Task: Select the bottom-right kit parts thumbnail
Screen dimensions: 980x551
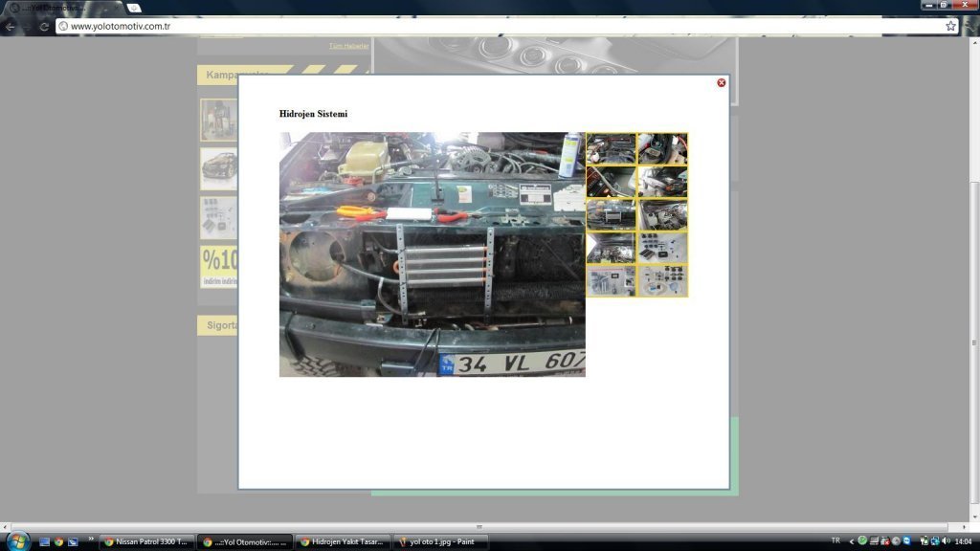Action: [x=662, y=281]
